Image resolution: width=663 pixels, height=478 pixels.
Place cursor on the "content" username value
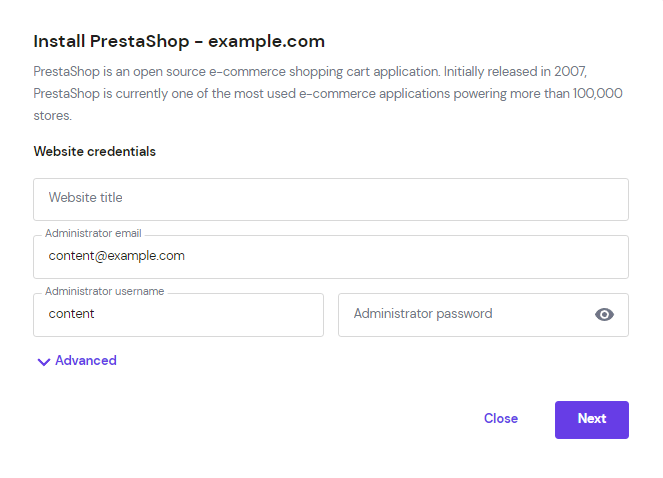(x=72, y=314)
